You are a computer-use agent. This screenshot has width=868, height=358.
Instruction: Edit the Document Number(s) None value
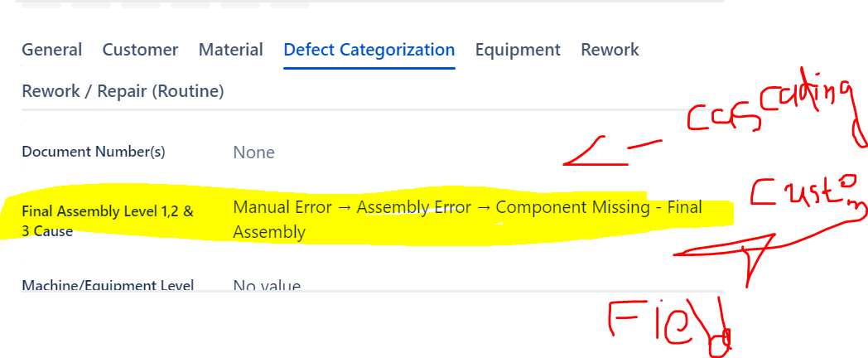click(x=253, y=152)
